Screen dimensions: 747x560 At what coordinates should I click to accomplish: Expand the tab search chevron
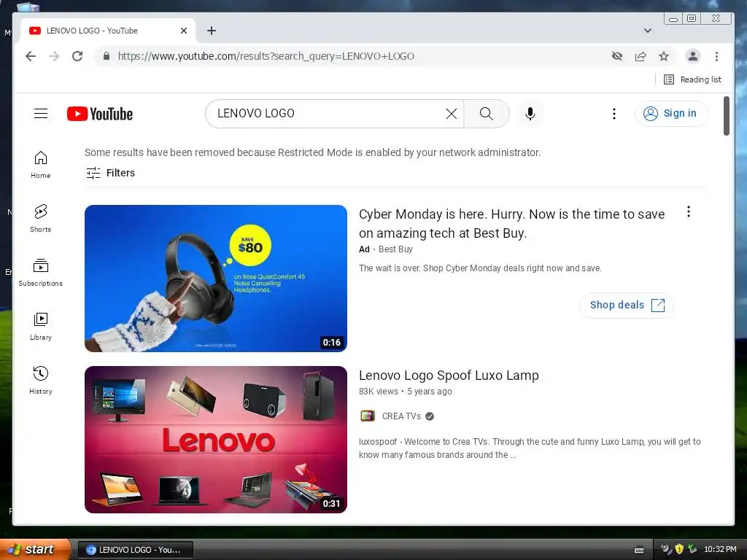(648, 31)
